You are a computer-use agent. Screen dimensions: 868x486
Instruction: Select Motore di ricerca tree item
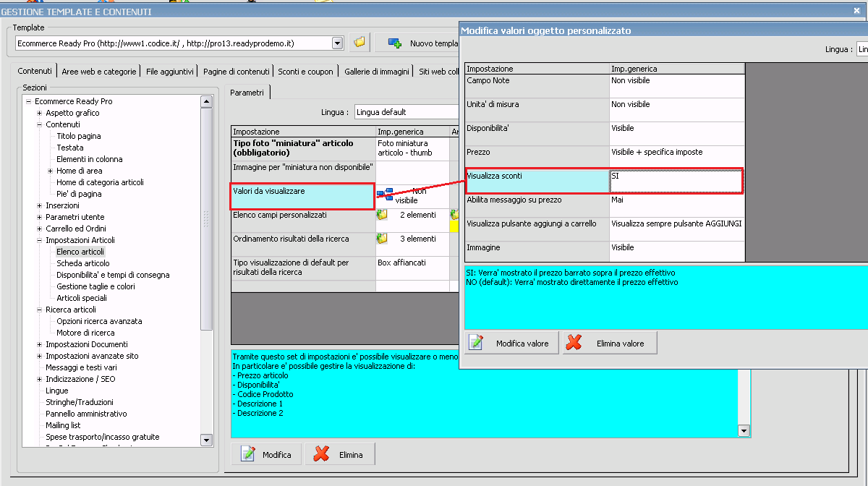point(85,333)
